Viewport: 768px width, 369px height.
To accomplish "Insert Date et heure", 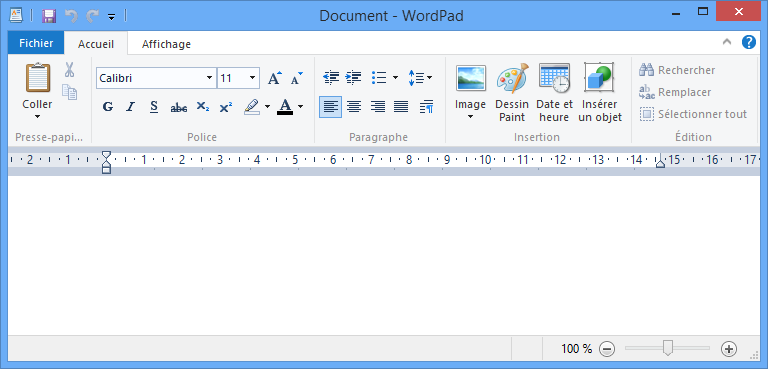I will click(554, 94).
